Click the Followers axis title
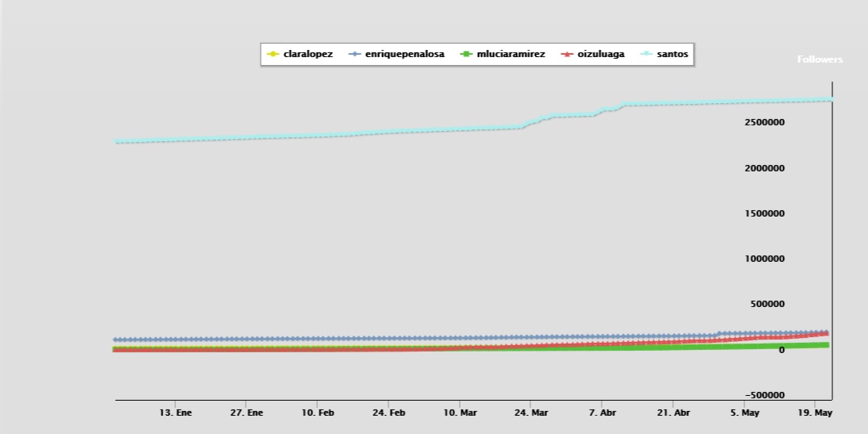The width and height of the screenshot is (868, 434). pyautogui.click(x=820, y=60)
